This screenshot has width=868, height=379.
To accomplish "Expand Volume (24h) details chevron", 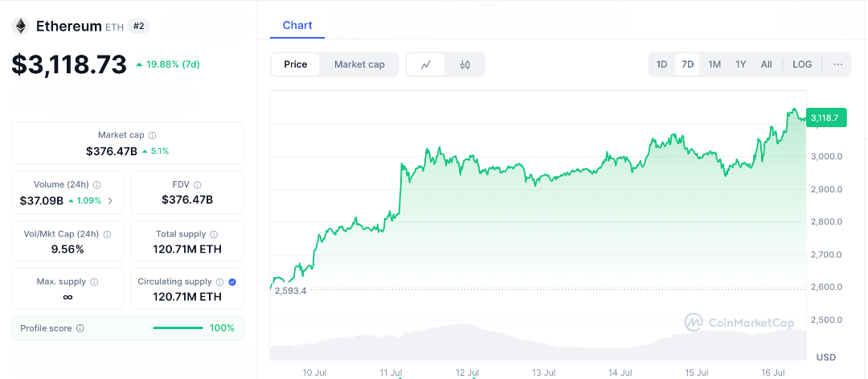I will tap(110, 201).
